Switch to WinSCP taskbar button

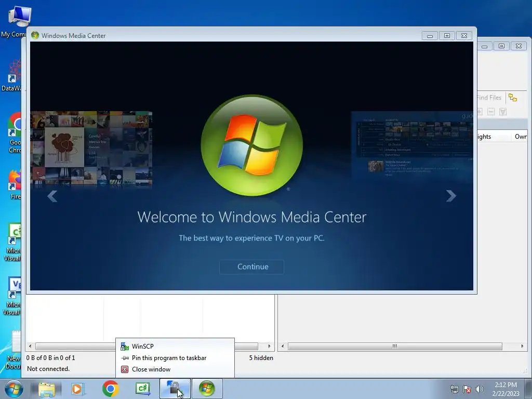point(175,389)
